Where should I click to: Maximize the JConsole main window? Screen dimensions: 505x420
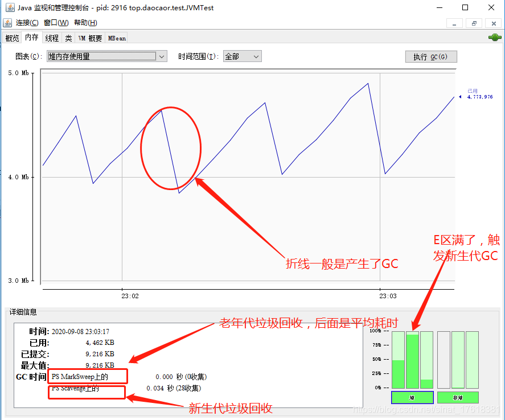pyautogui.click(x=465, y=7)
